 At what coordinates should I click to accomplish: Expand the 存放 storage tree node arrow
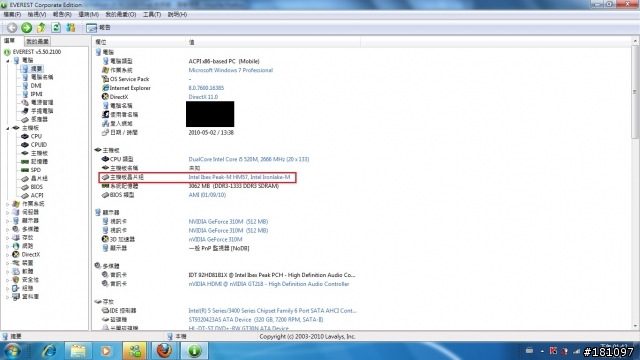point(7,238)
